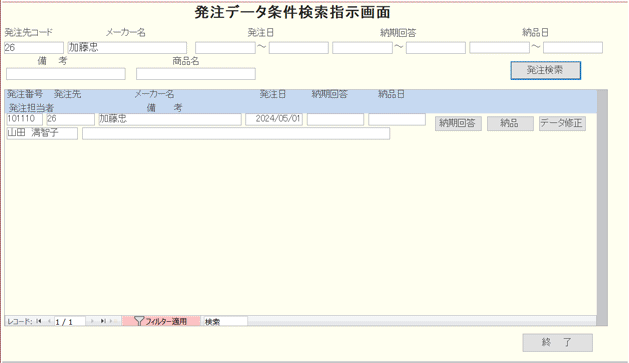Click the 納品日 end date search field

[573, 48]
